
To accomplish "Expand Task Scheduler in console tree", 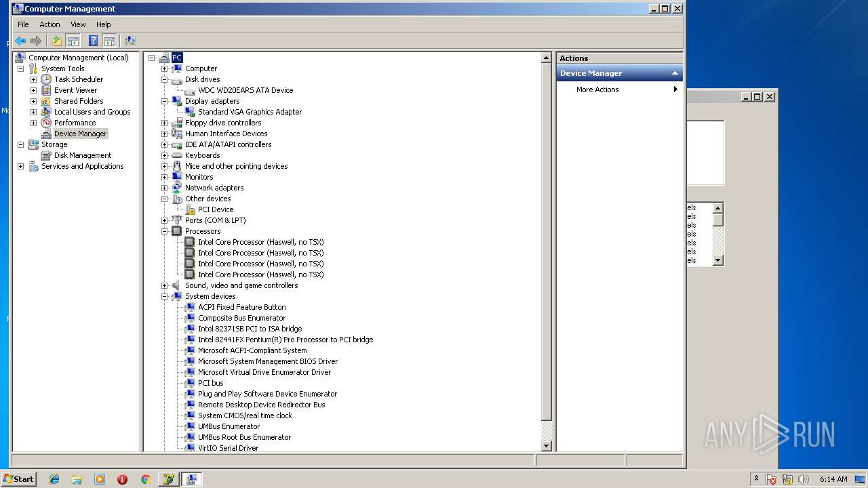I will (33, 79).
